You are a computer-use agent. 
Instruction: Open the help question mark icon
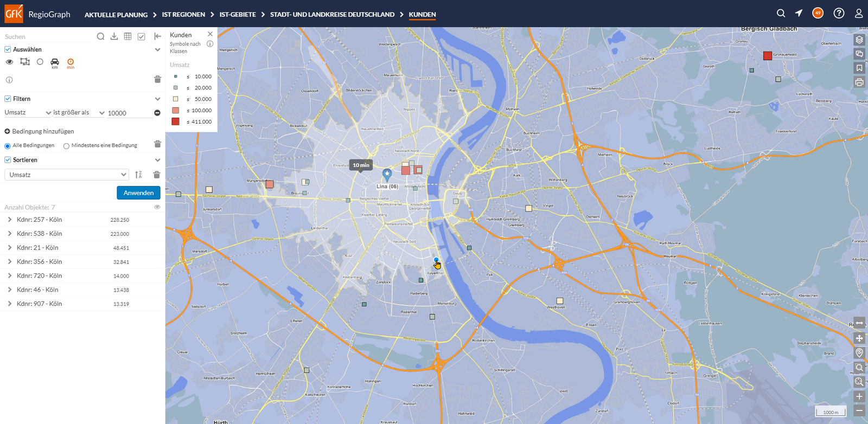pos(839,13)
